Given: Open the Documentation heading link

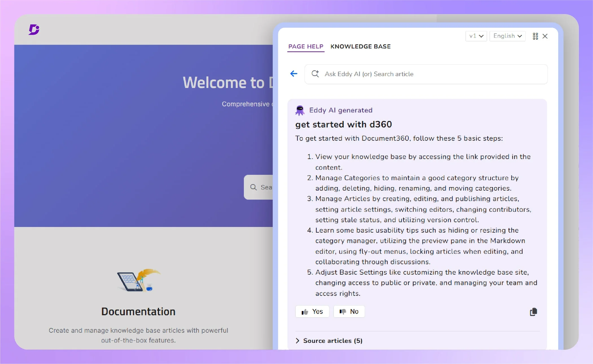Looking at the screenshot, I should pyautogui.click(x=138, y=312).
